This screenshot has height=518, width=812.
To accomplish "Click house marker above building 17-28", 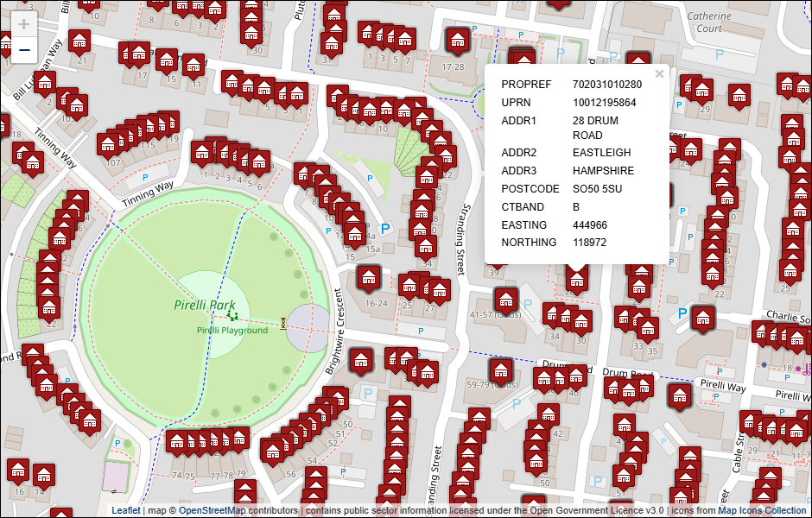I will 458,40.
